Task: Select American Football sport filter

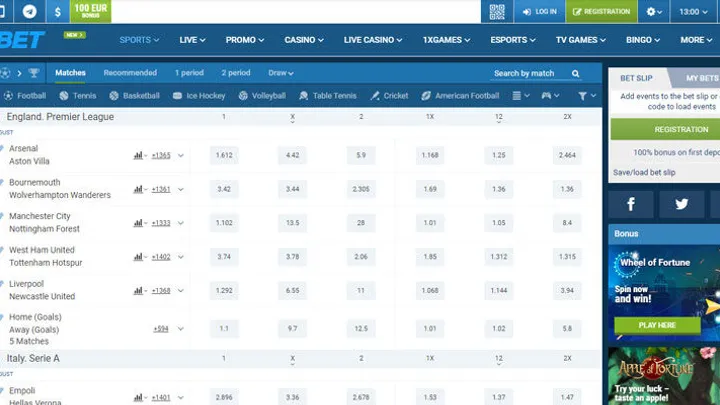Action: pos(460,96)
